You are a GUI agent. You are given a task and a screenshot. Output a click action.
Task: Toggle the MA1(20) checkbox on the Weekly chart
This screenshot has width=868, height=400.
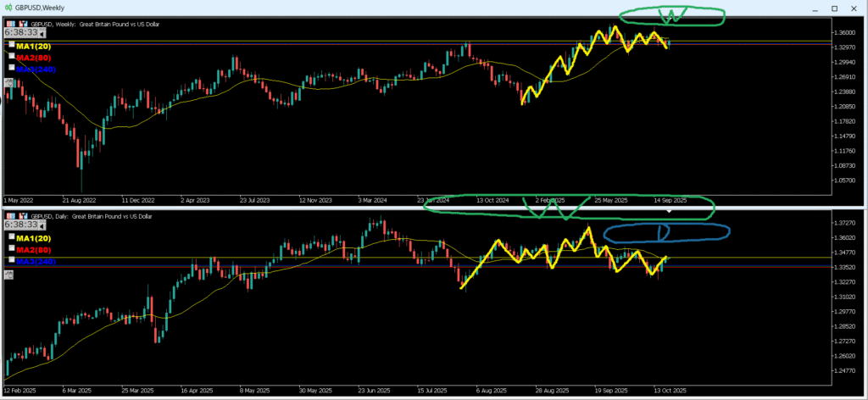[11, 44]
